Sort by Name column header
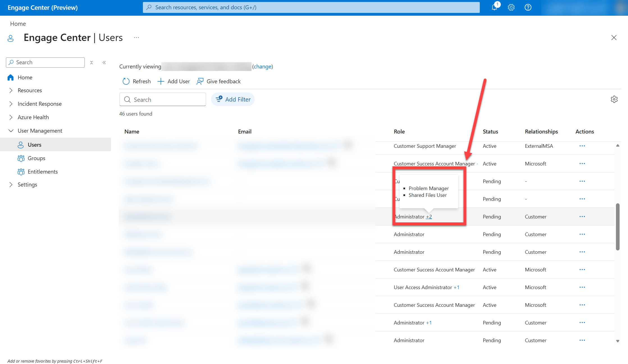 (x=132, y=132)
